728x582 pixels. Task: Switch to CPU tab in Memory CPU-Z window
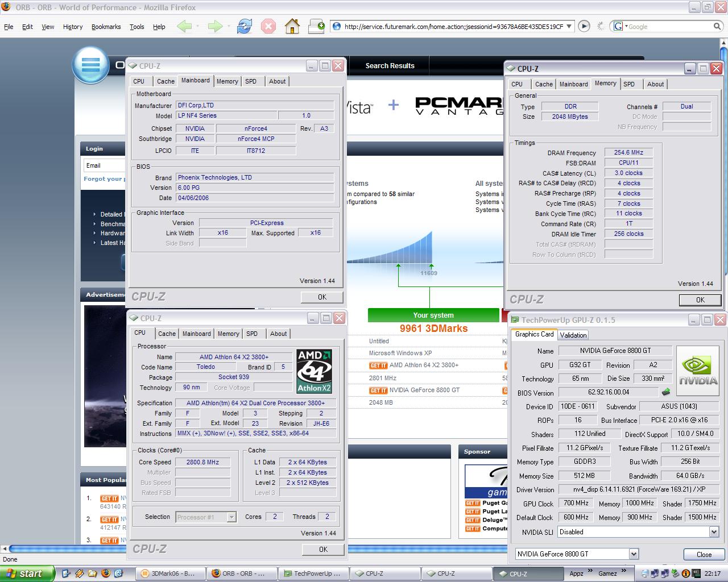(x=517, y=84)
